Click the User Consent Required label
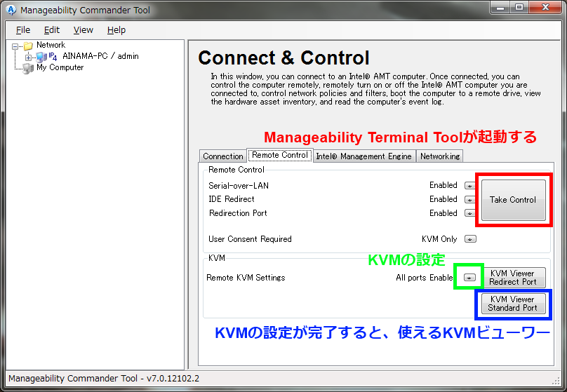 coord(250,239)
